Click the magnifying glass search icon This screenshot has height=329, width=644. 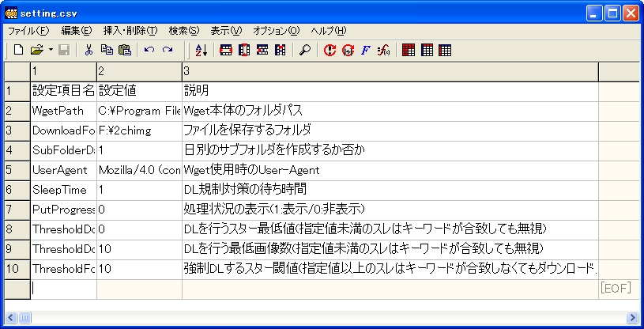305,50
